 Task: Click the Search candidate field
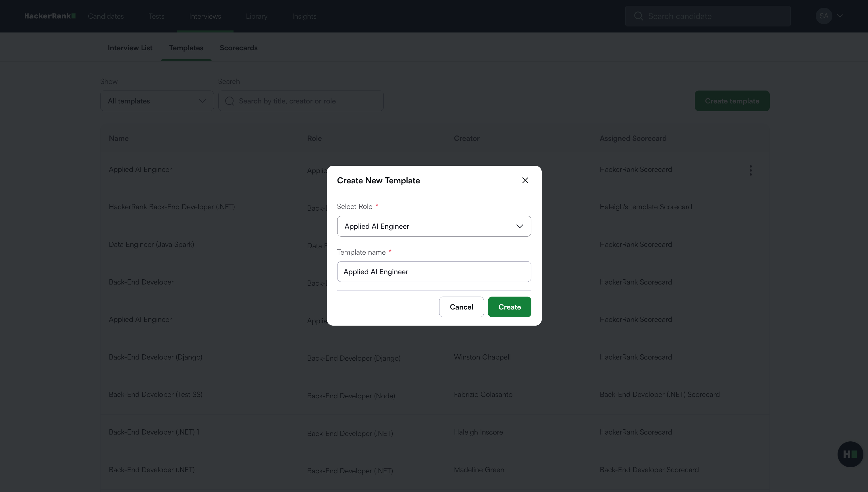point(716,16)
